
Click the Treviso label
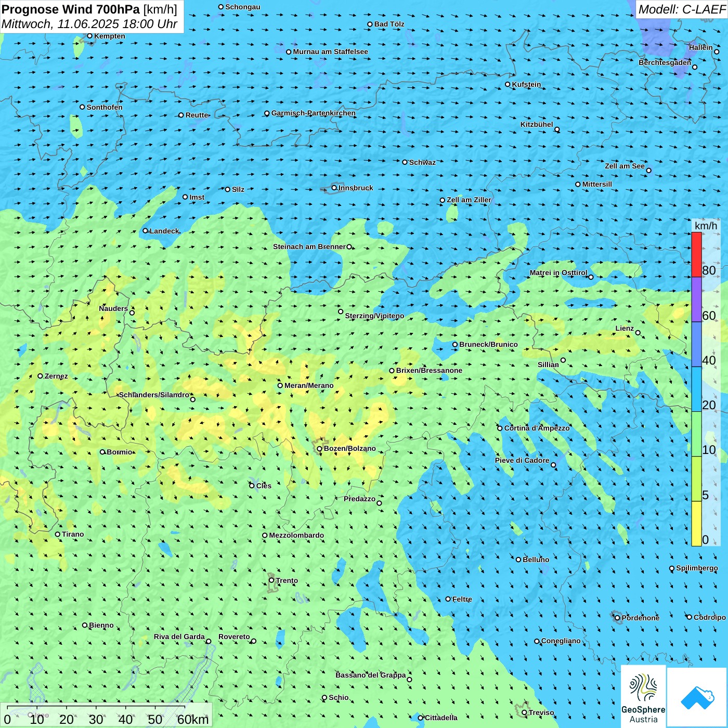pyautogui.click(x=541, y=712)
